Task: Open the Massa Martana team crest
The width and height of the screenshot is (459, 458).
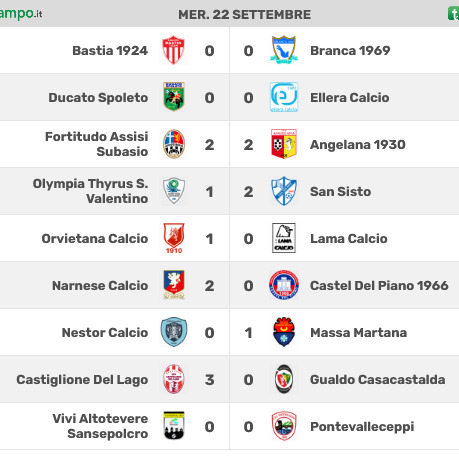Action: tap(284, 332)
